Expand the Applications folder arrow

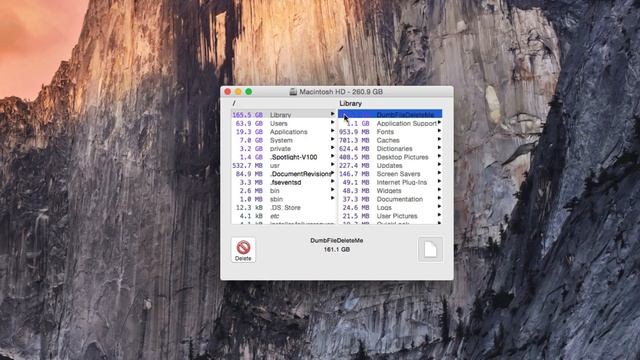click(x=332, y=131)
